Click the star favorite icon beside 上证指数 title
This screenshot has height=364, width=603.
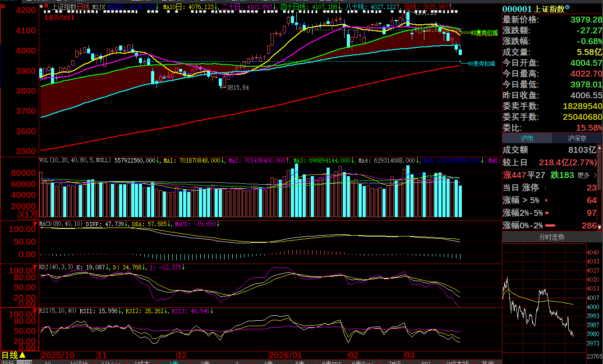pos(41,7)
